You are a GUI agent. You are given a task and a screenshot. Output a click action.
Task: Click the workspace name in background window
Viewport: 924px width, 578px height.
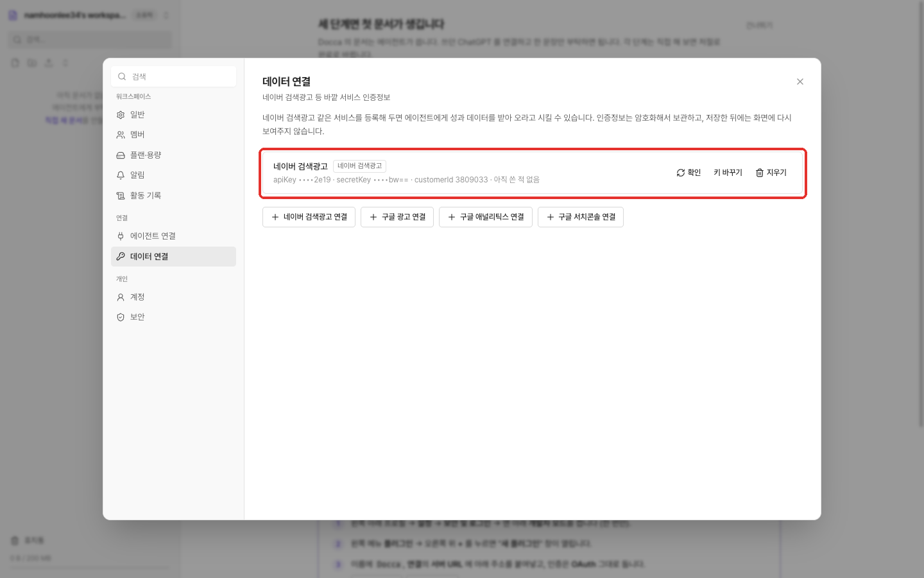click(75, 15)
